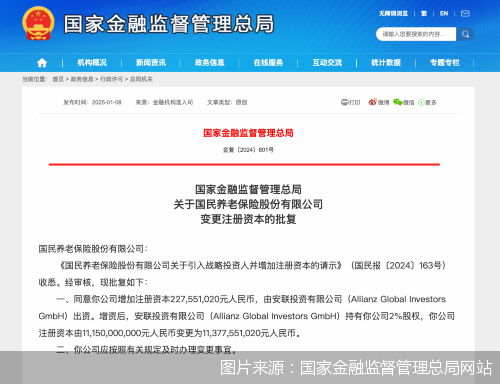Screen dimensions: 500x384
Task: Click title line 关于国民养老保险股份有限公司
Action: (248, 204)
